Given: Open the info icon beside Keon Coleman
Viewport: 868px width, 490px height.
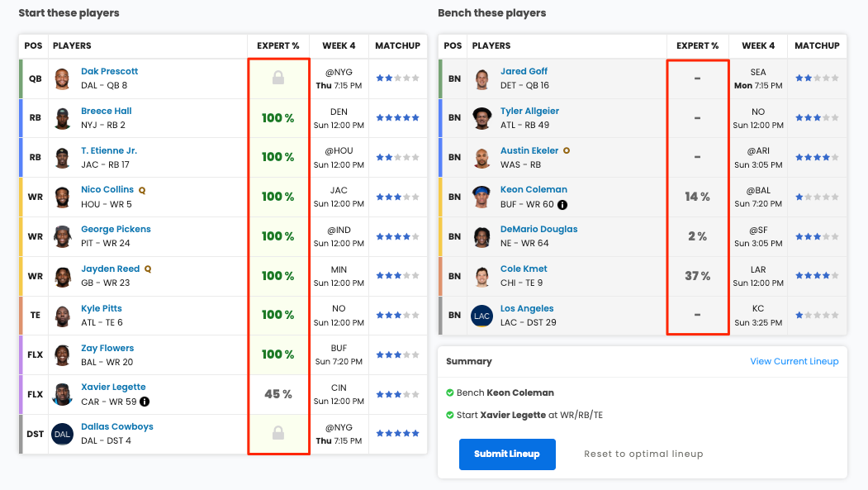Looking at the screenshot, I should coord(562,205).
